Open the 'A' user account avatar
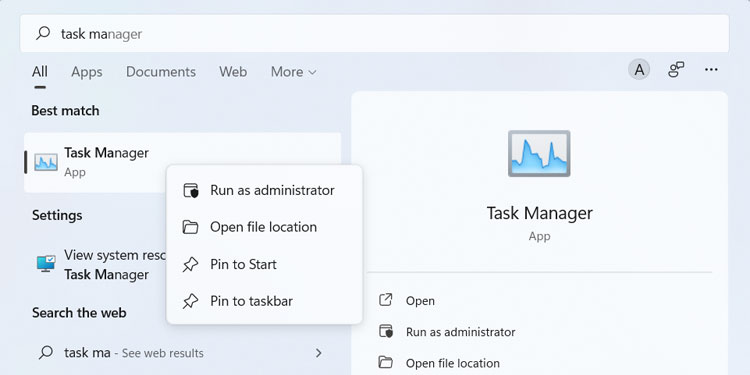Screen dimensions: 750x375 coord(639,70)
